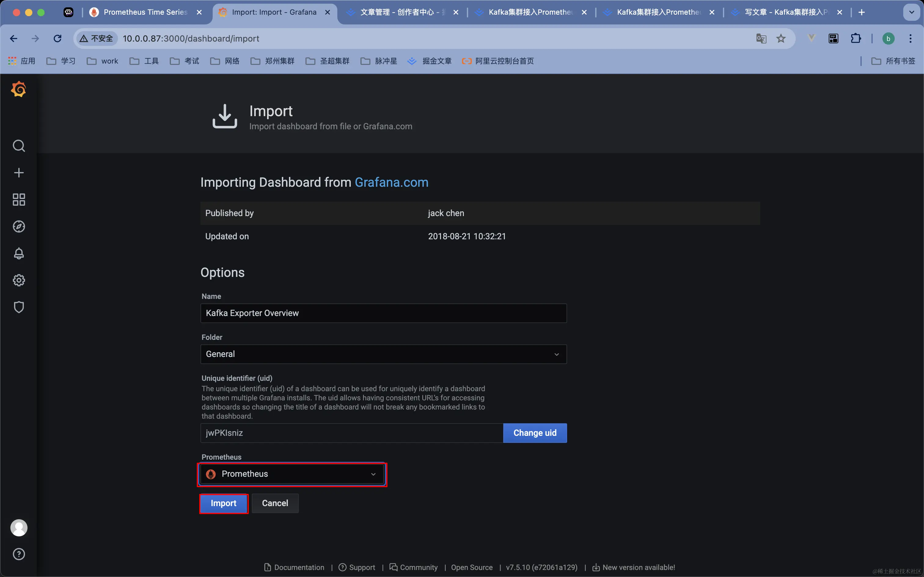The height and width of the screenshot is (577, 924).
Task: Open the Server Admin shield icon
Action: click(x=19, y=307)
